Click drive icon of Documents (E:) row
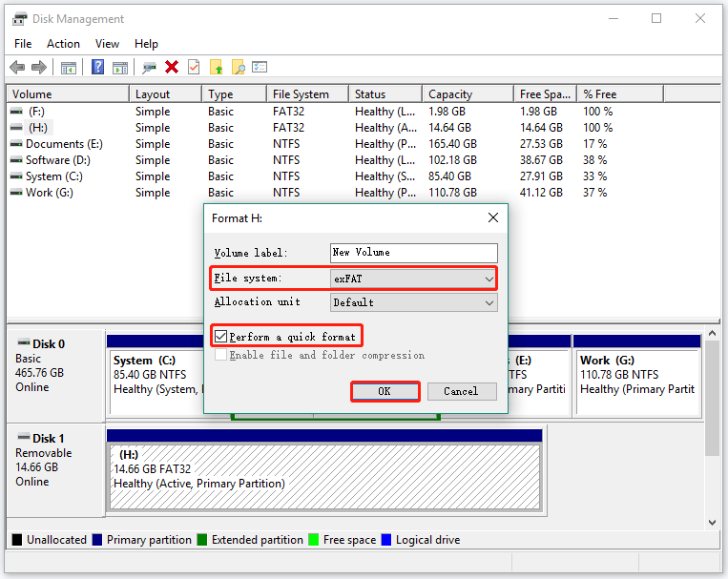 click(16, 144)
